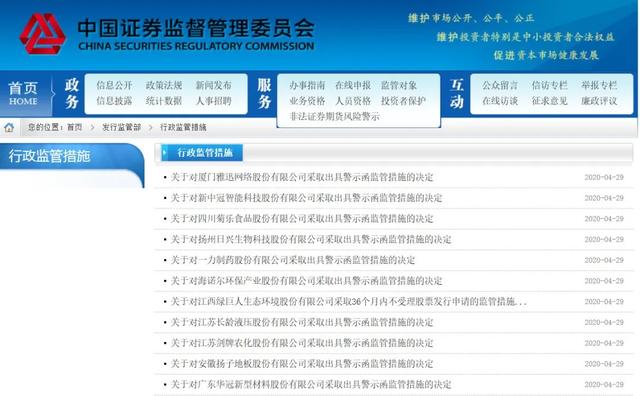
Task: Open notice about 江苏长龄液压股份有限公司
Action: tap(302, 323)
